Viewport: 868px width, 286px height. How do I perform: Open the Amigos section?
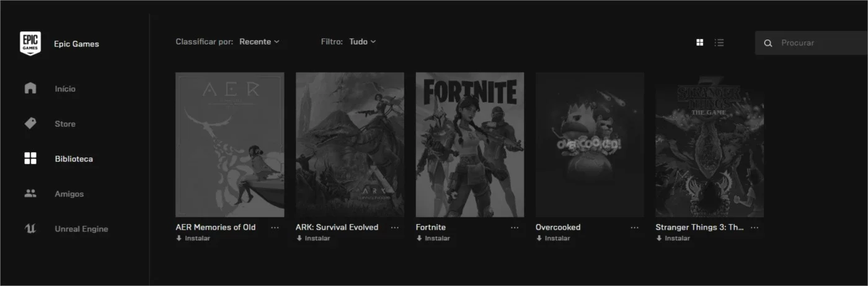coord(69,194)
